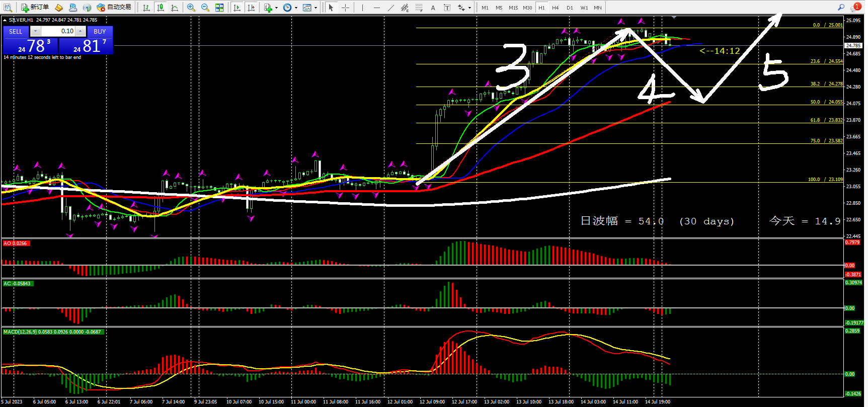Click the zoom out magnifier icon
Screen dimensions: 868x407
205,8
